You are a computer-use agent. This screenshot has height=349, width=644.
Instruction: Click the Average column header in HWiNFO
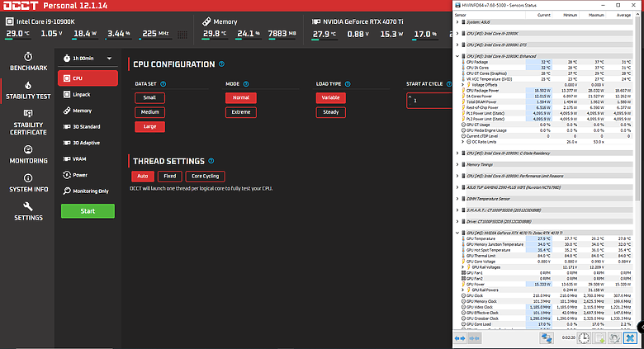click(619, 15)
